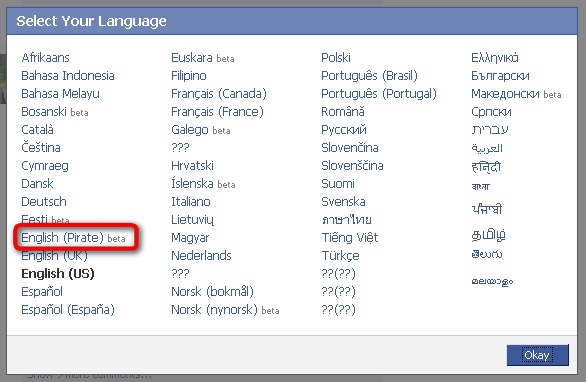Choose Svenska language
Viewport: 586px width, 382px height.
pos(343,202)
